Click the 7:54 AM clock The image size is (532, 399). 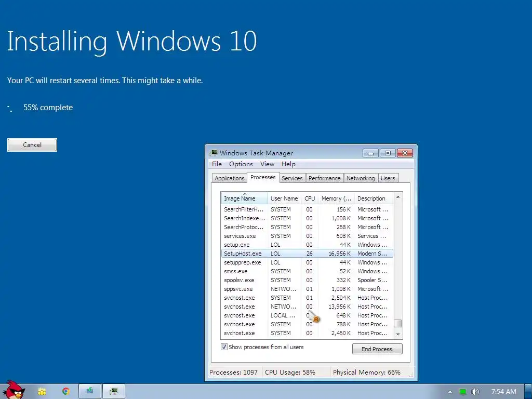pos(504,392)
